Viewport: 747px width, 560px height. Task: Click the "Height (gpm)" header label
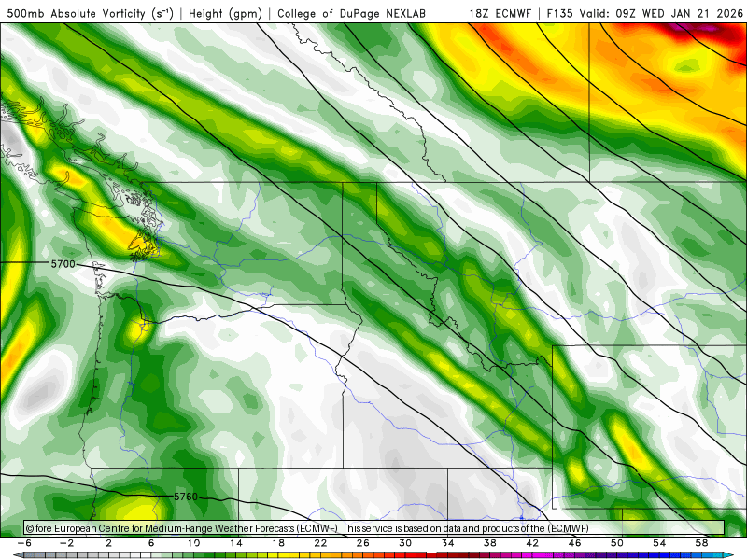(x=225, y=13)
